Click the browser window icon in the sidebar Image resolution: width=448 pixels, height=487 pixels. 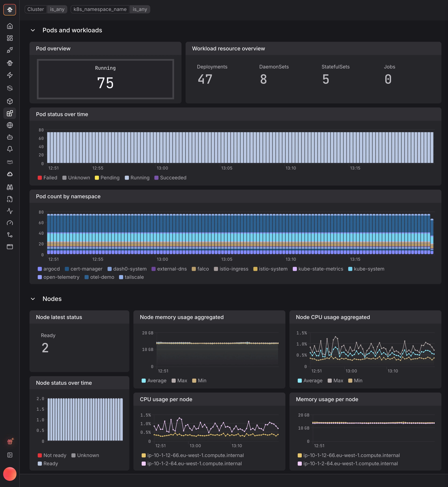tap(10, 247)
